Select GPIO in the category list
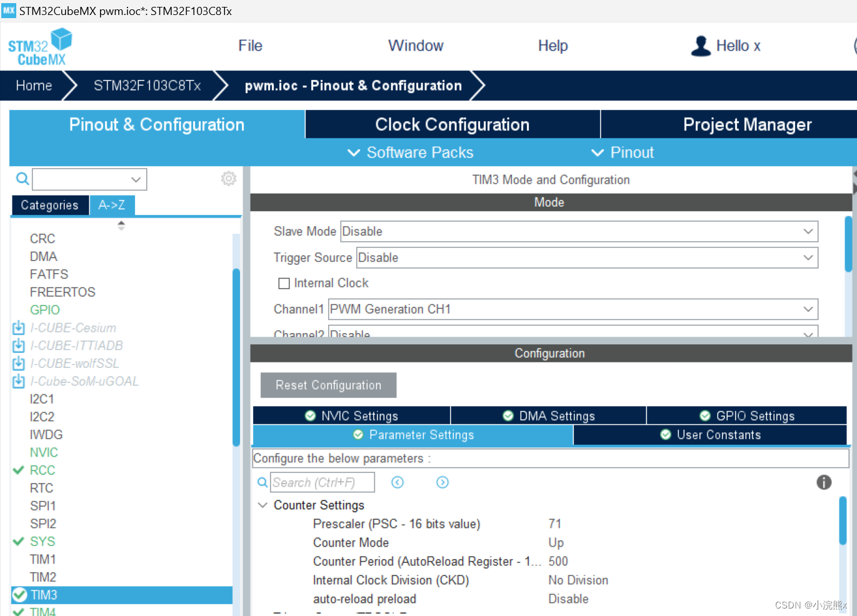This screenshot has width=857, height=616. [45, 310]
